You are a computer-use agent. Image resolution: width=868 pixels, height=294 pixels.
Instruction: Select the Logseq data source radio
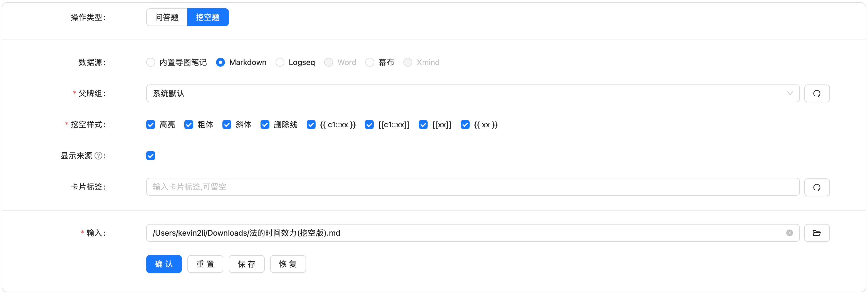pyautogui.click(x=280, y=62)
